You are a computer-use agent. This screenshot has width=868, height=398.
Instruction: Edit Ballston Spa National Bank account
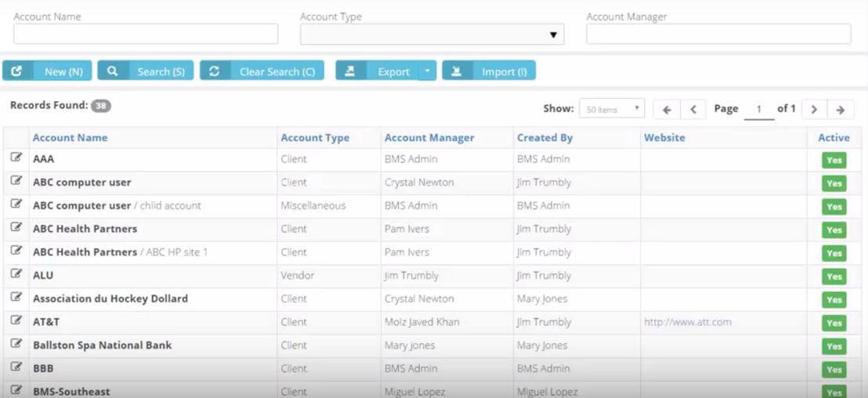(16, 343)
